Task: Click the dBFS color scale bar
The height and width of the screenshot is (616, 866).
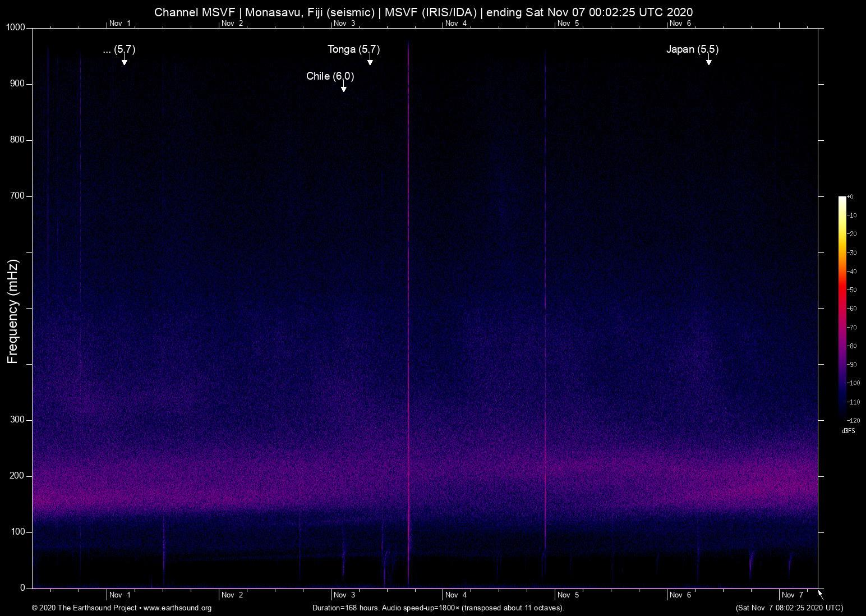Action: 842,307
